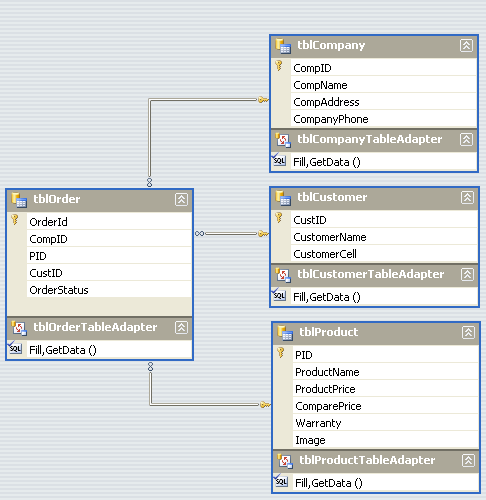
Task: Select the CompAddress column
Action: point(384,102)
